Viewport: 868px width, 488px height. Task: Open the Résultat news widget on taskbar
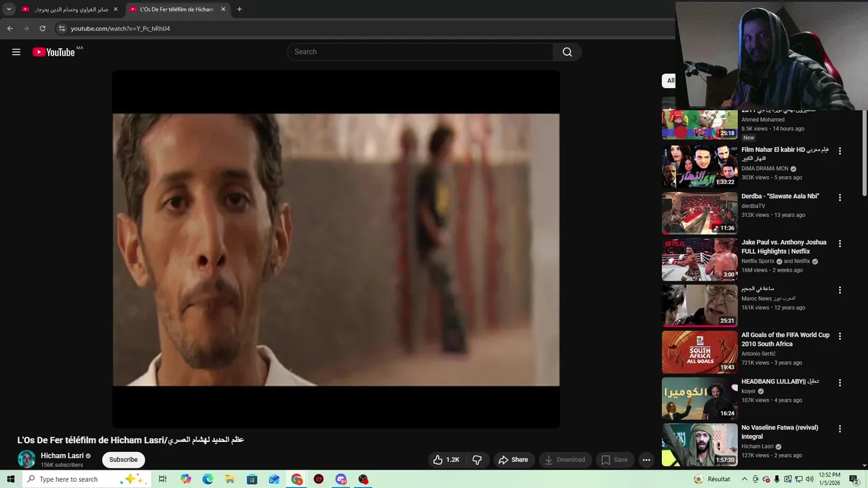[712, 479]
